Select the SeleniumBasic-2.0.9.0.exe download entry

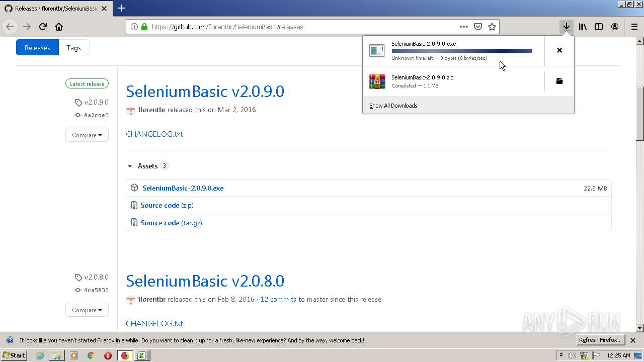point(453,50)
